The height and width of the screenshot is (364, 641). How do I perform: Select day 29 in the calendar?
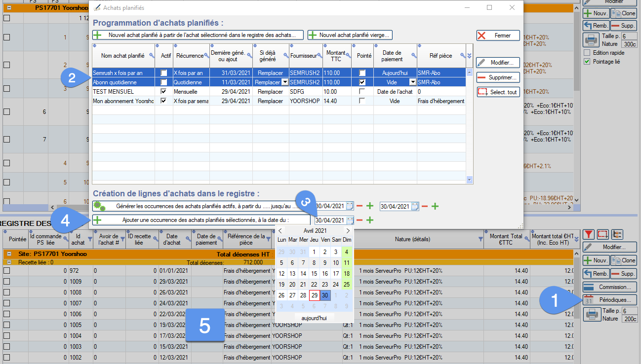click(x=314, y=295)
